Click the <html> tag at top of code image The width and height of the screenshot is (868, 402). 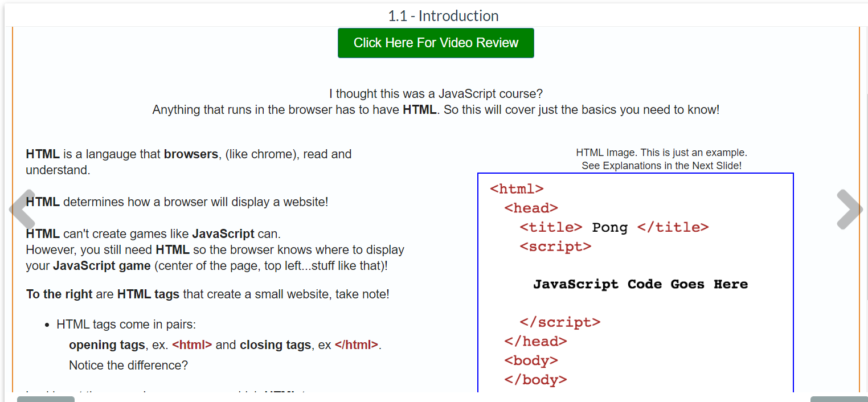point(517,189)
